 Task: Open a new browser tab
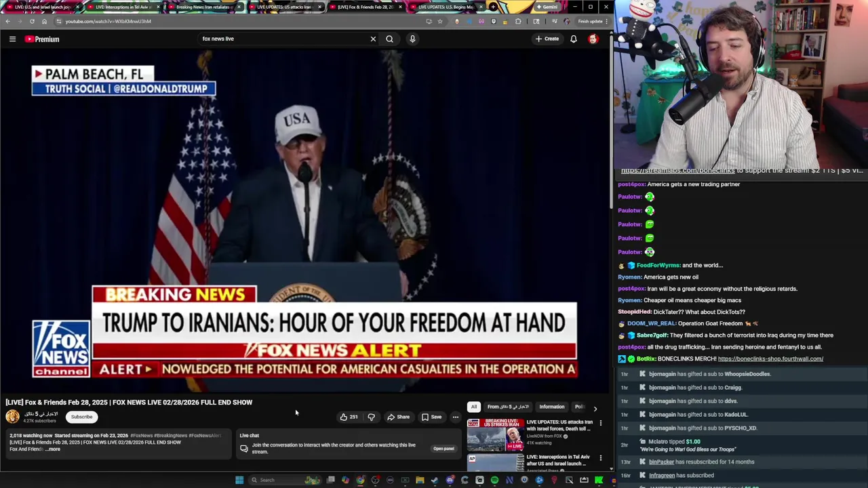pyautogui.click(x=494, y=7)
